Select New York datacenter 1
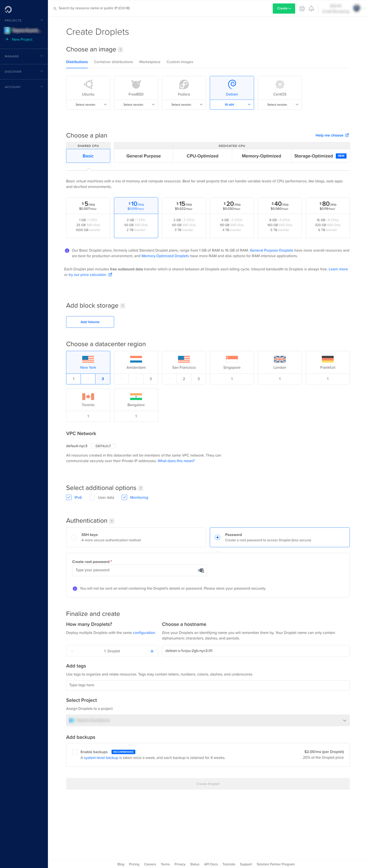 click(74, 379)
